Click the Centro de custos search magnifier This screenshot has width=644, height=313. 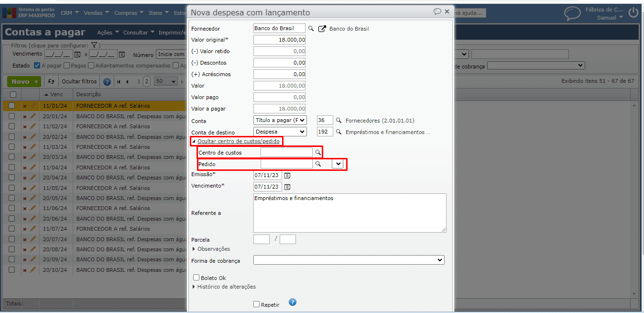click(x=317, y=152)
